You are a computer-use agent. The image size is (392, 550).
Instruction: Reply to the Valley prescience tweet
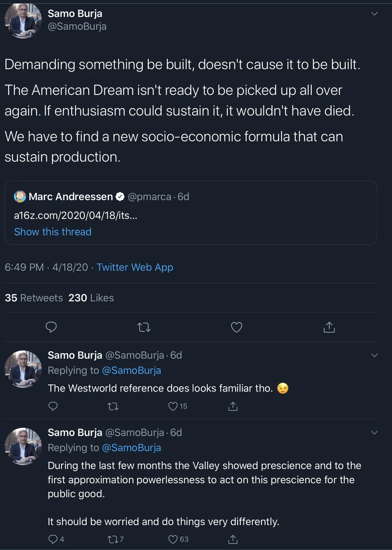click(x=53, y=539)
